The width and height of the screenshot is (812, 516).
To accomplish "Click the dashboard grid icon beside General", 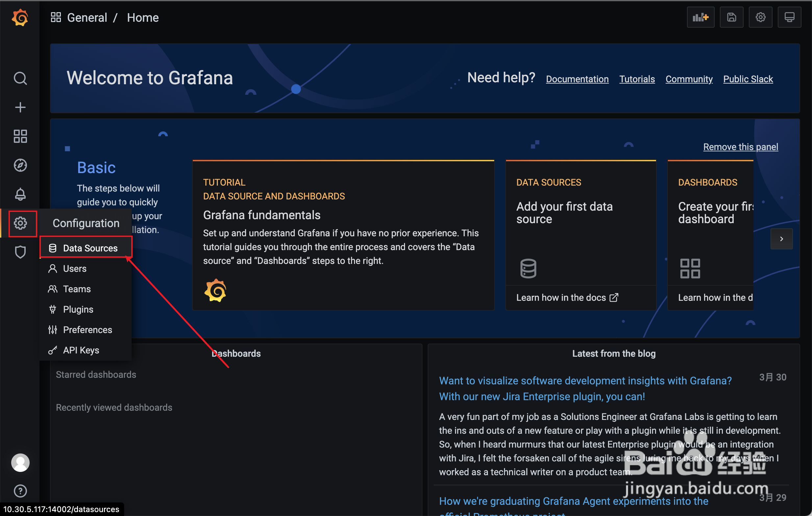I will coord(56,17).
